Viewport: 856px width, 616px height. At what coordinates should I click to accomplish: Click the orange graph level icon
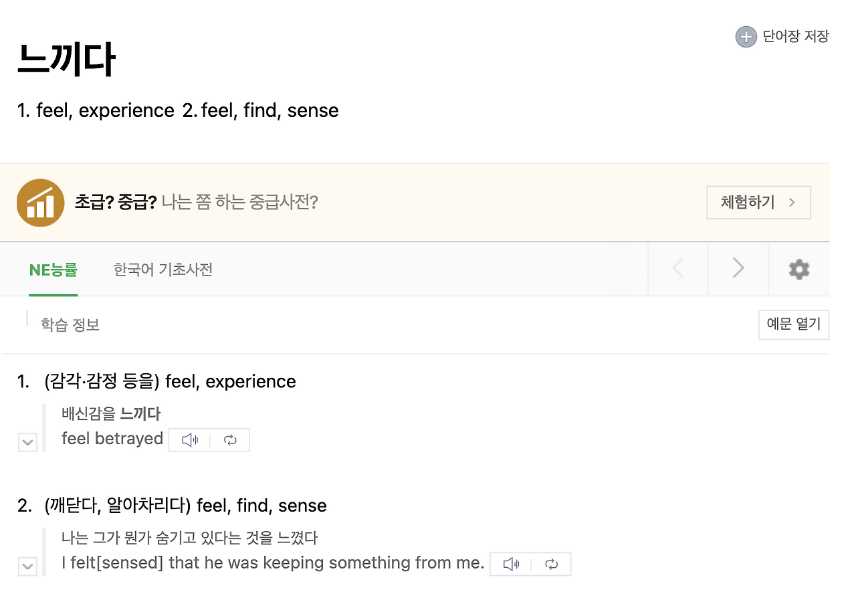point(40,203)
